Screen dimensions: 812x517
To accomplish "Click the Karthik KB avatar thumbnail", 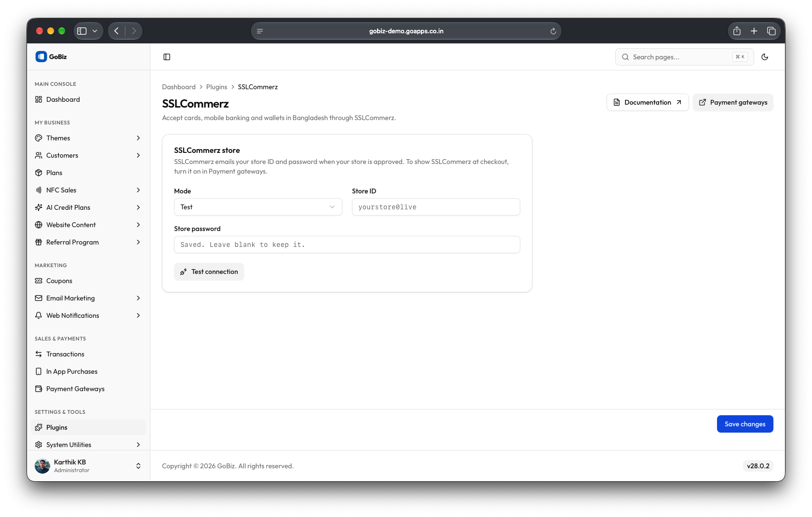I will tap(42, 466).
